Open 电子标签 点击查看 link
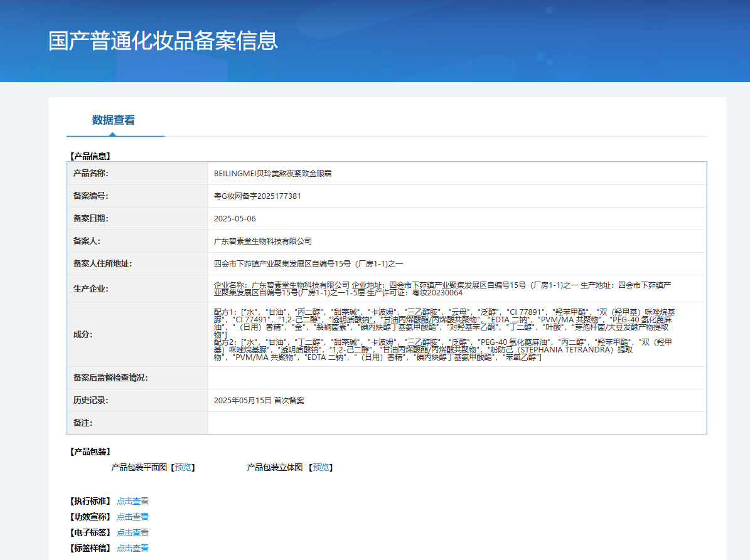 132,532
